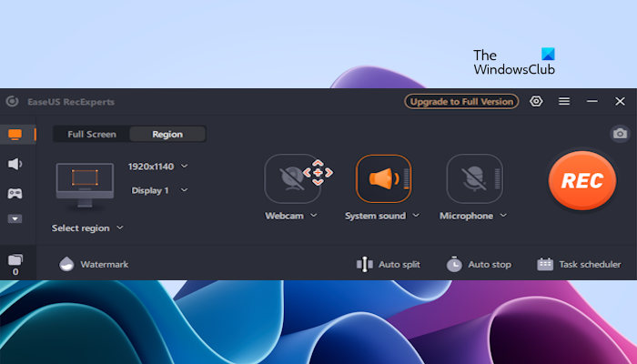The image size is (637, 364).
Task: Open the Task scheduler
Action: point(579,264)
